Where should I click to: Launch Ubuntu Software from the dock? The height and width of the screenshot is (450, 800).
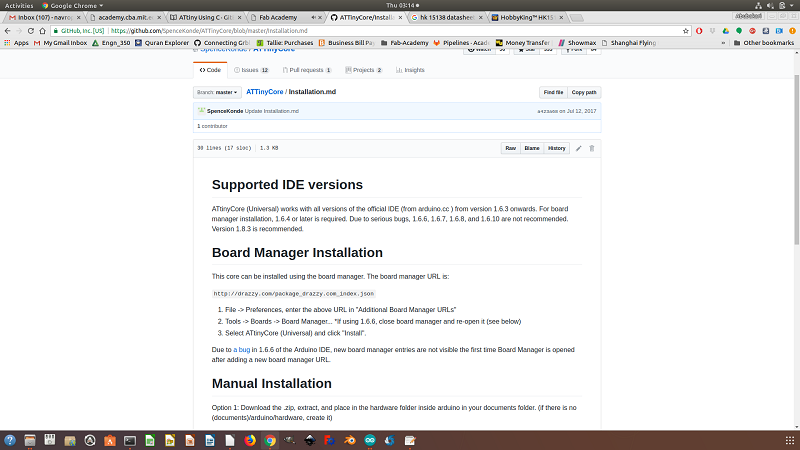[110, 440]
